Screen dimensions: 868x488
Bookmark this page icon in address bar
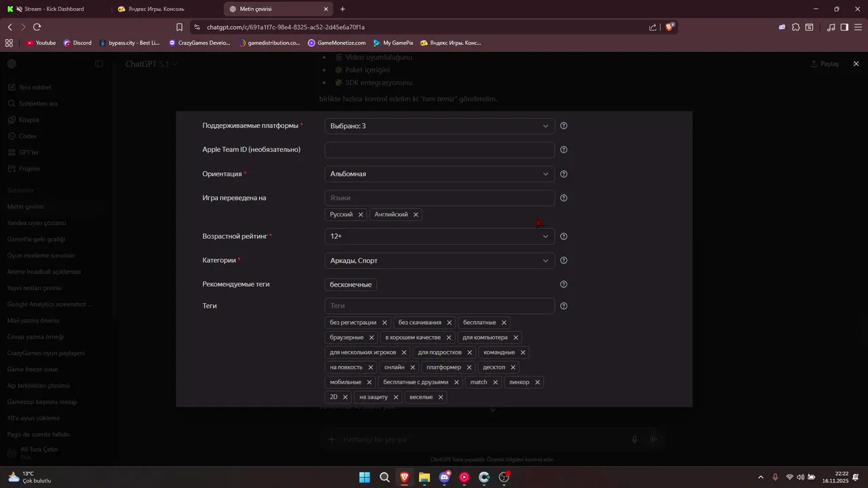pos(179,27)
